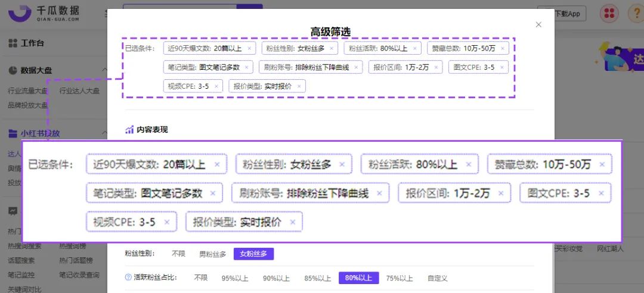Remove the enlarged 赞藏总数 10万-50万 tag via X
This screenshot has height=293, width=644.
click(602, 164)
